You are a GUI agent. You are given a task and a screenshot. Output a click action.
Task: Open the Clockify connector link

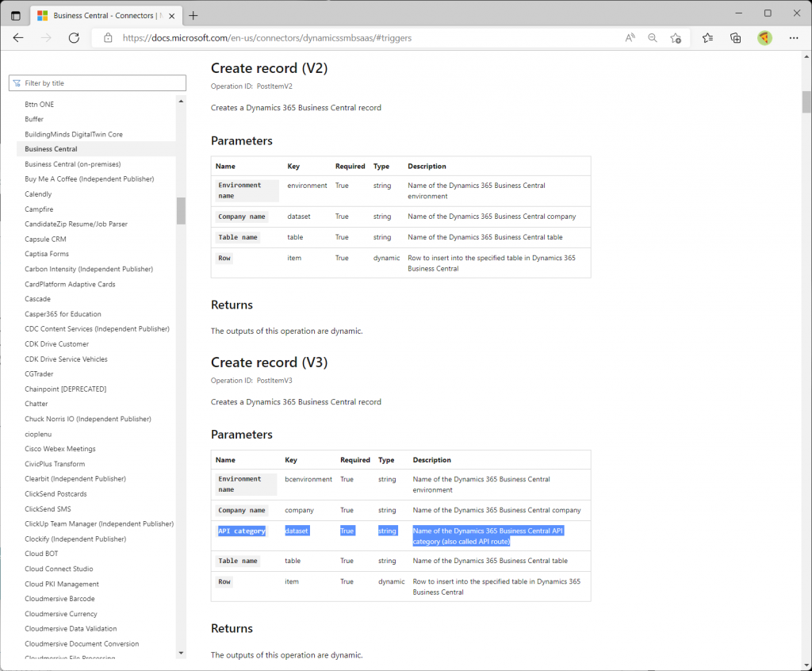[75, 539]
